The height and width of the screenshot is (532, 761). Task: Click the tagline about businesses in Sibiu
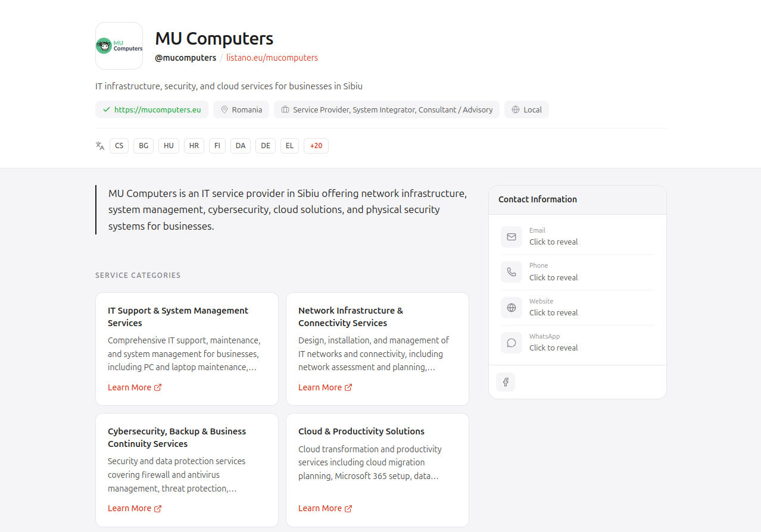click(x=229, y=86)
